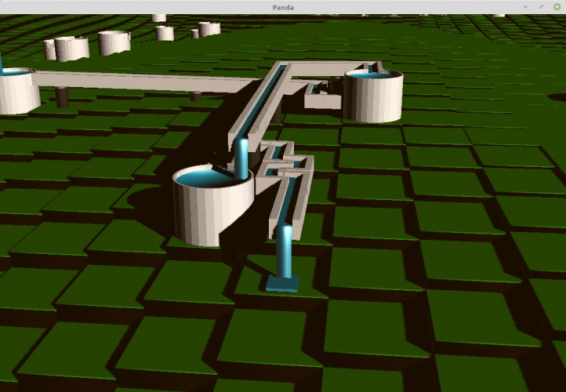566x392 pixels.
Task: Click the upper waterfall pouring into basin
Action: [x=241, y=159]
